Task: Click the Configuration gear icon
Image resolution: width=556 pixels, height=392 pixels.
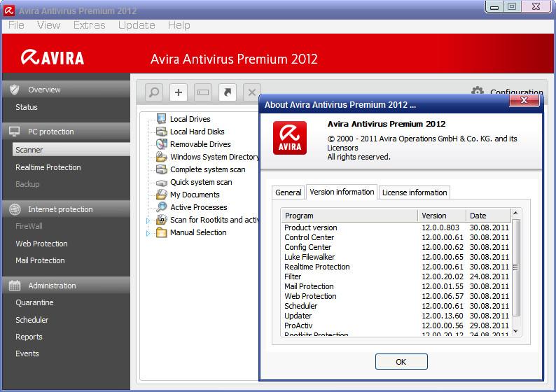Action: point(478,91)
